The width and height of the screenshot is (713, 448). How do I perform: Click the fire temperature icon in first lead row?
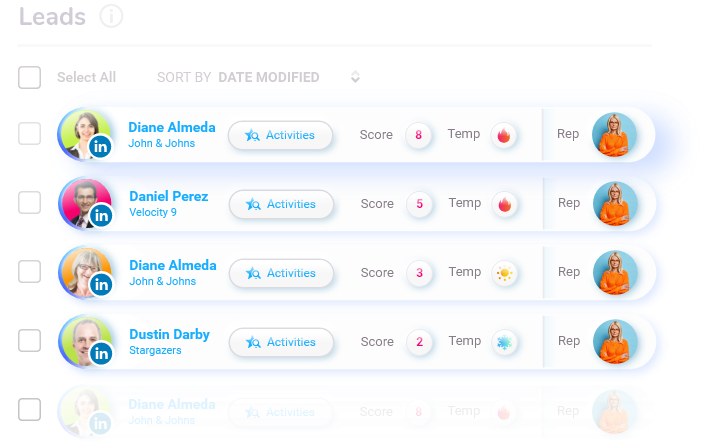click(x=505, y=135)
